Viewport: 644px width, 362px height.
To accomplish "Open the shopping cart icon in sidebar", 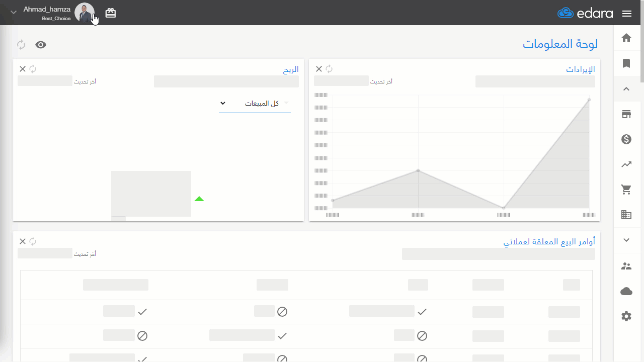I will (626, 190).
